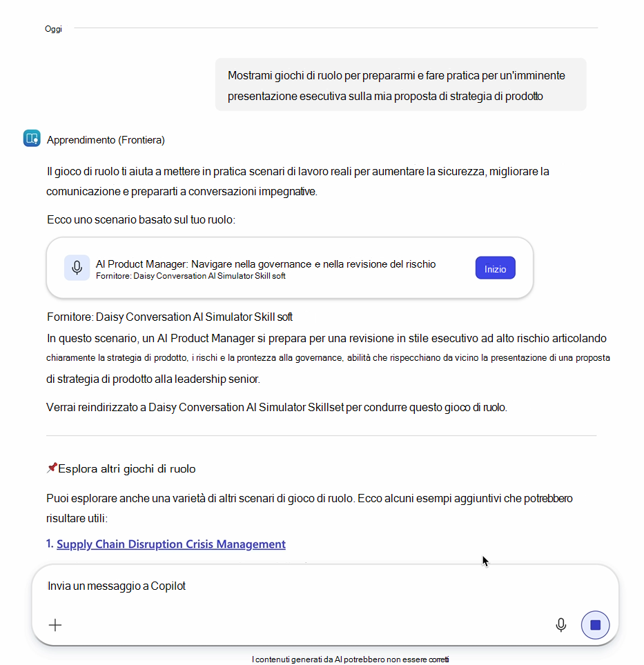Screen dimensions: 644x665
Task: Click the 'Apprendimento (Frontiera)' agent name
Action: tap(106, 140)
